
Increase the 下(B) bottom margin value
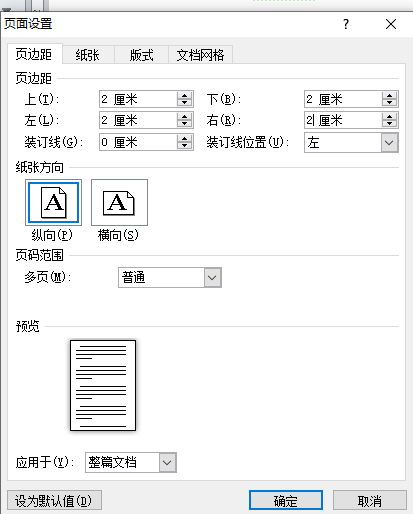[x=389, y=96]
